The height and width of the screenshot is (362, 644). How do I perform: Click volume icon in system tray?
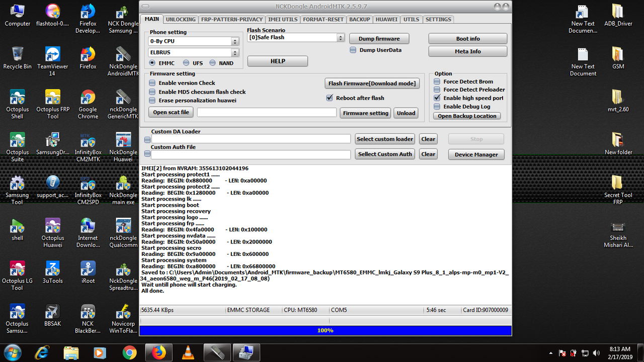597,353
